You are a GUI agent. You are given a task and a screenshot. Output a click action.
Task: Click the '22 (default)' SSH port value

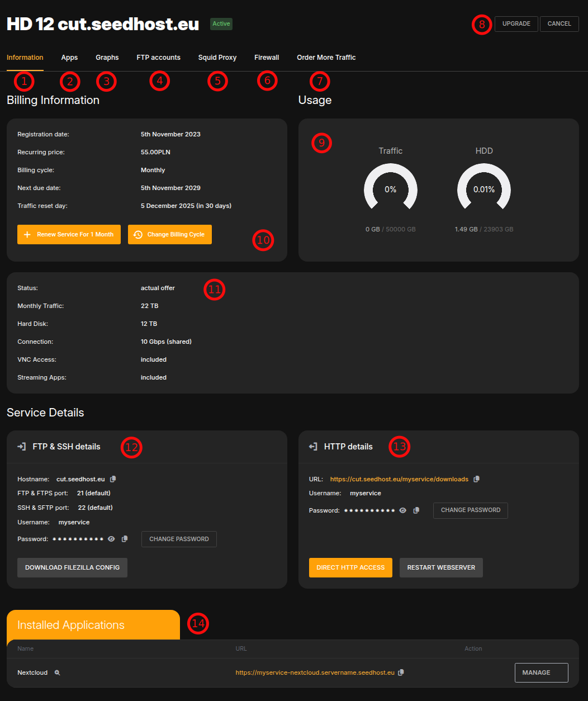tap(96, 508)
